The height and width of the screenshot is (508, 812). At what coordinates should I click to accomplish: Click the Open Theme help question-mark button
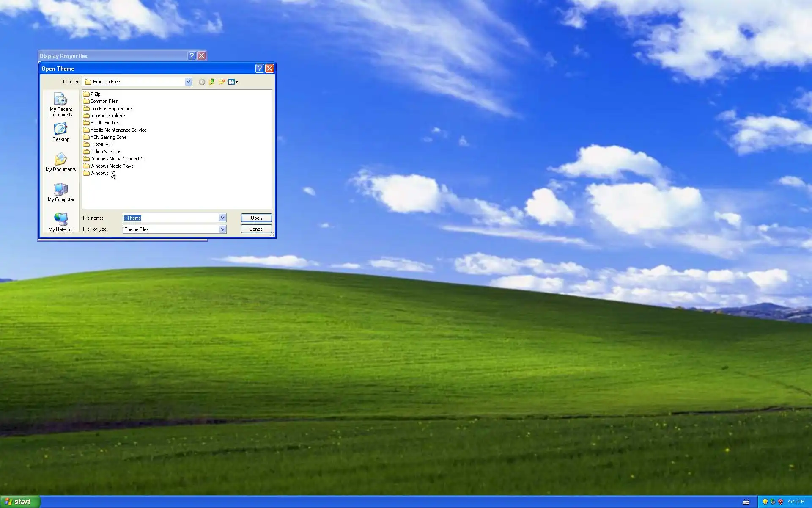(260, 69)
